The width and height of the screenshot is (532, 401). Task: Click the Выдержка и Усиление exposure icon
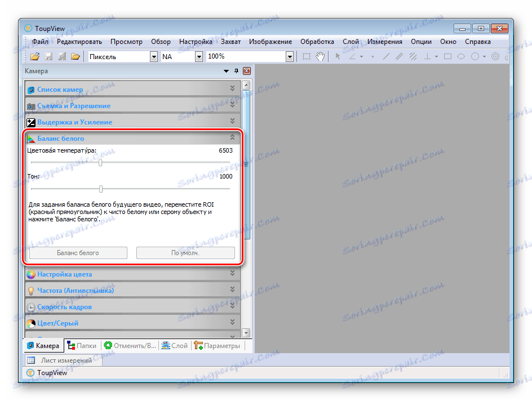[31, 122]
